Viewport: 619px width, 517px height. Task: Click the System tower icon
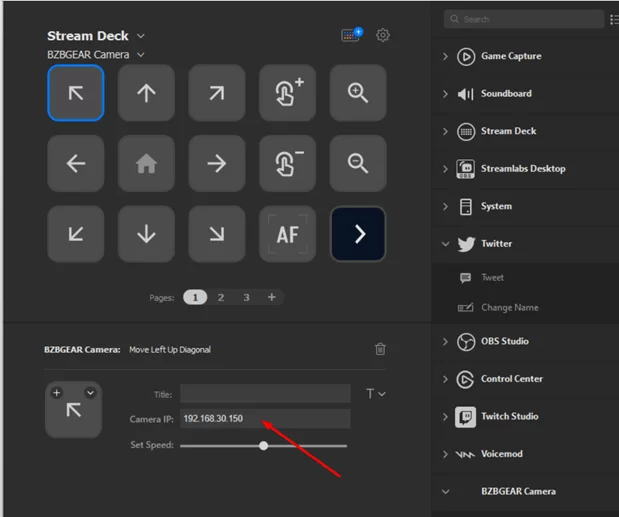(x=466, y=206)
